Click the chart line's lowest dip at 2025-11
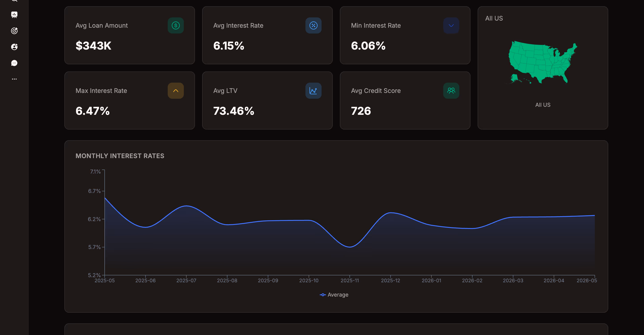The height and width of the screenshot is (335, 644). pyautogui.click(x=350, y=247)
